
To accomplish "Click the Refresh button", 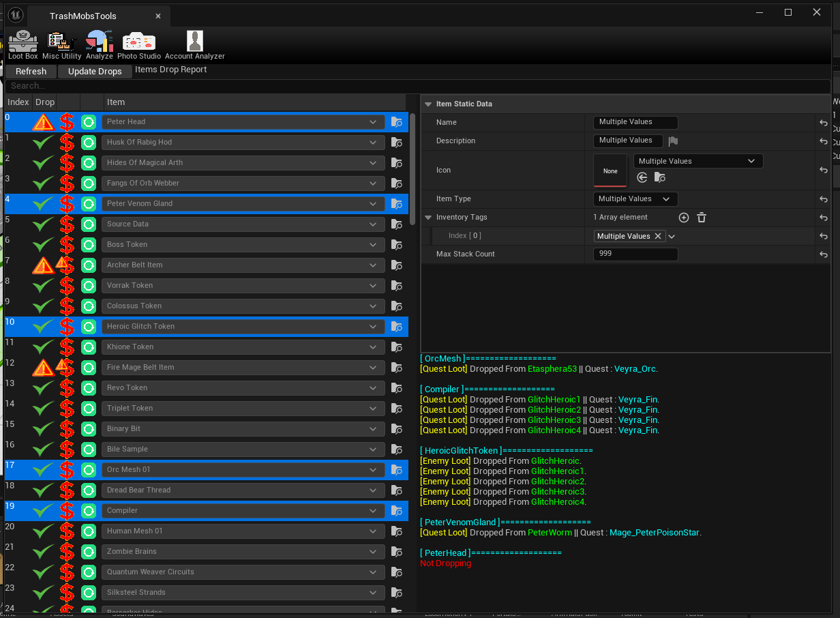I will tap(31, 72).
